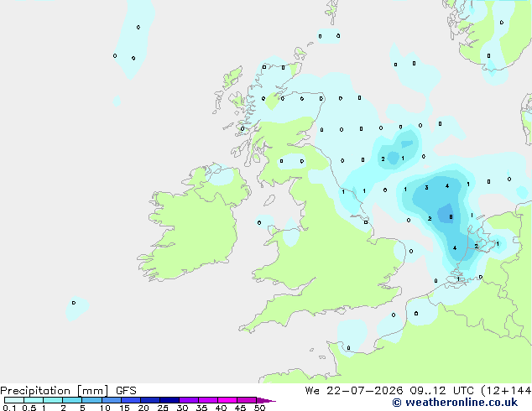Image resolution: width=532 pixels, height=411 pixels.
Task: Click the 0.1–0.5 mm legend color swatch
Action: click(x=14, y=400)
